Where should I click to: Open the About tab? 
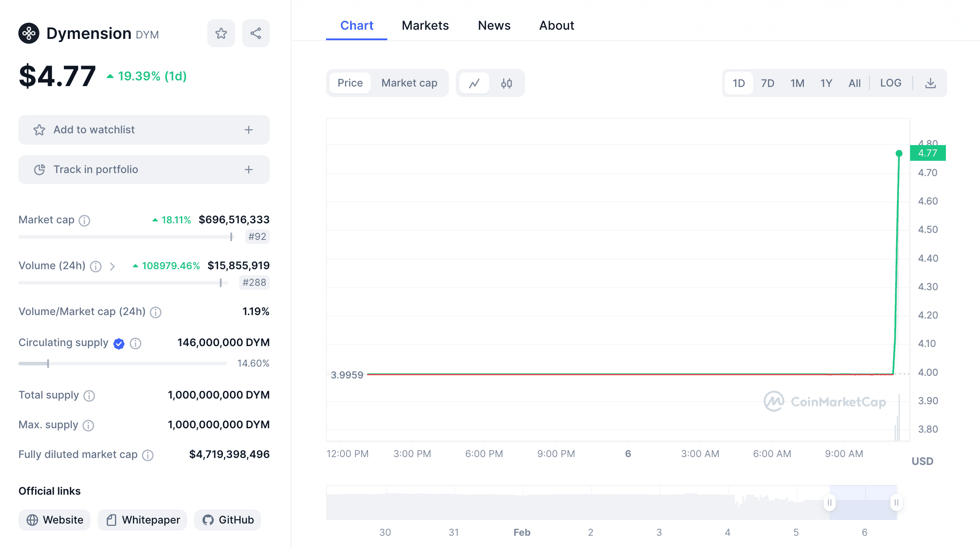click(556, 25)
